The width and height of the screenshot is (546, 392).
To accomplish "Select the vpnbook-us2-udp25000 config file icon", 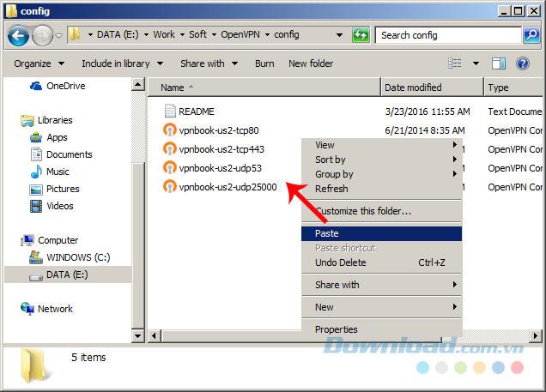I will tap(170, 186).
